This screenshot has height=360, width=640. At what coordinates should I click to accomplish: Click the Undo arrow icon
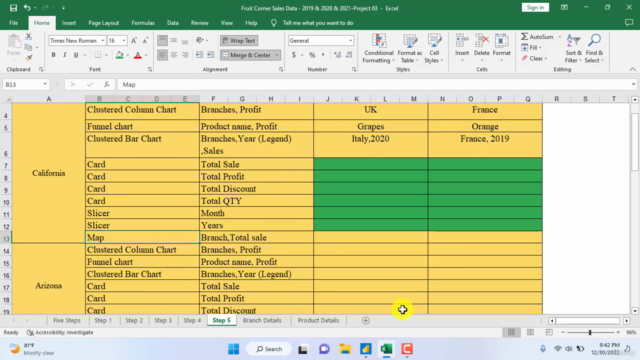[27, 8]
